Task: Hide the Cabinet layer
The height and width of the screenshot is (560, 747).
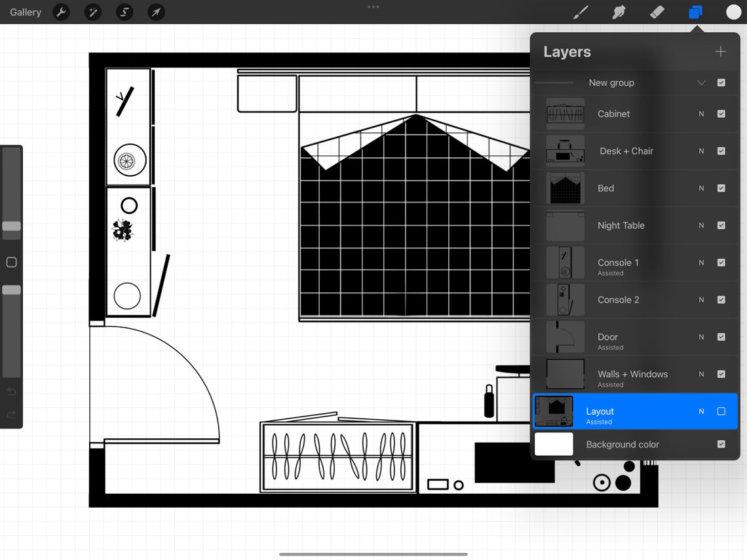Action: coord(721,113)
